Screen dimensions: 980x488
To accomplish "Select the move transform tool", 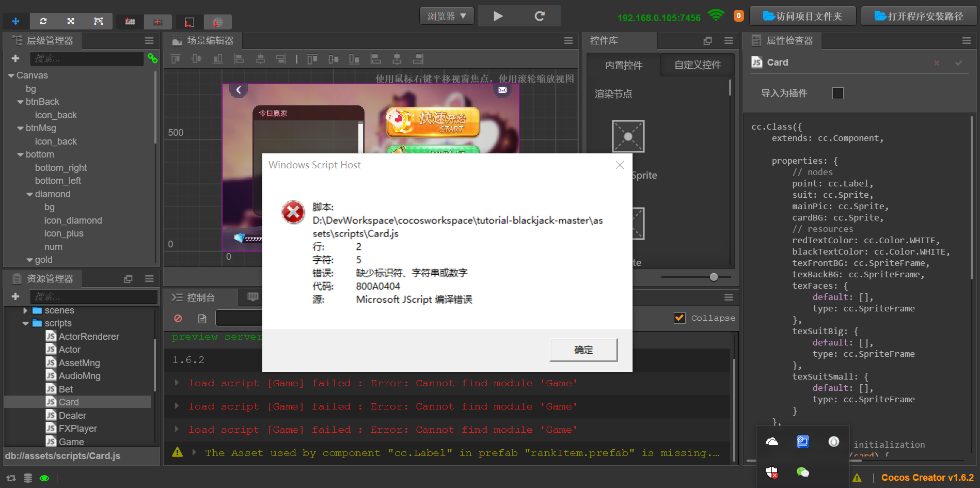I will [x=15, y=21].
